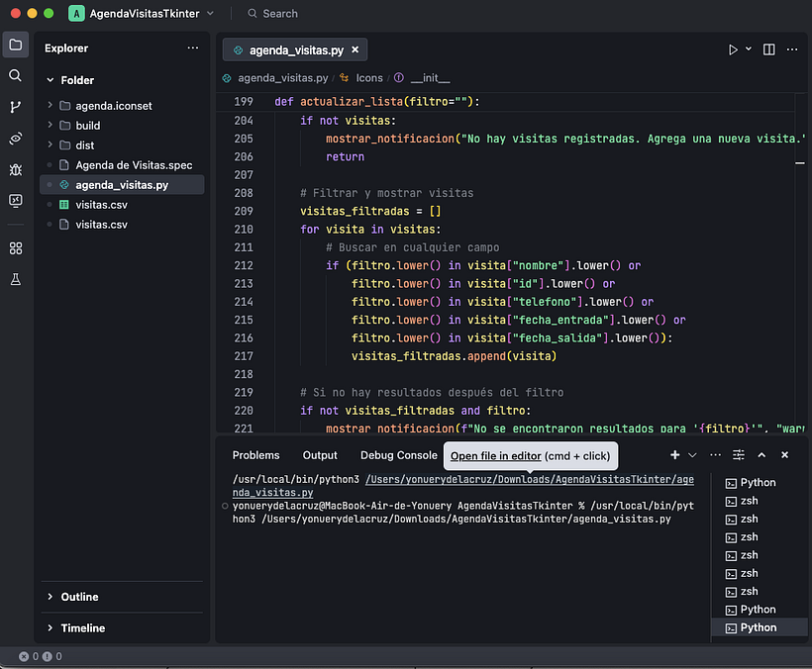Open the Remote Explorer monitor icon
Image resolution: width=812 pixels, height=669 pixels.
(x=16, y=200)
